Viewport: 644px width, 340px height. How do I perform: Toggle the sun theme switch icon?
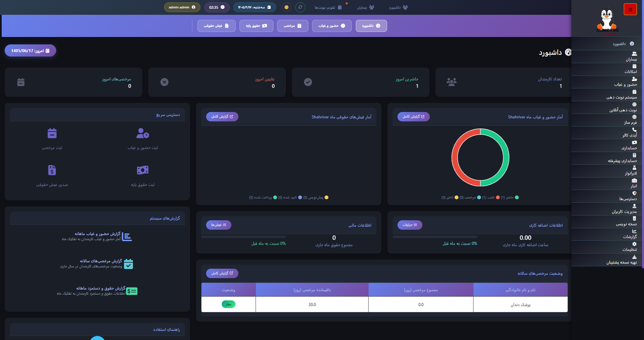287,7
